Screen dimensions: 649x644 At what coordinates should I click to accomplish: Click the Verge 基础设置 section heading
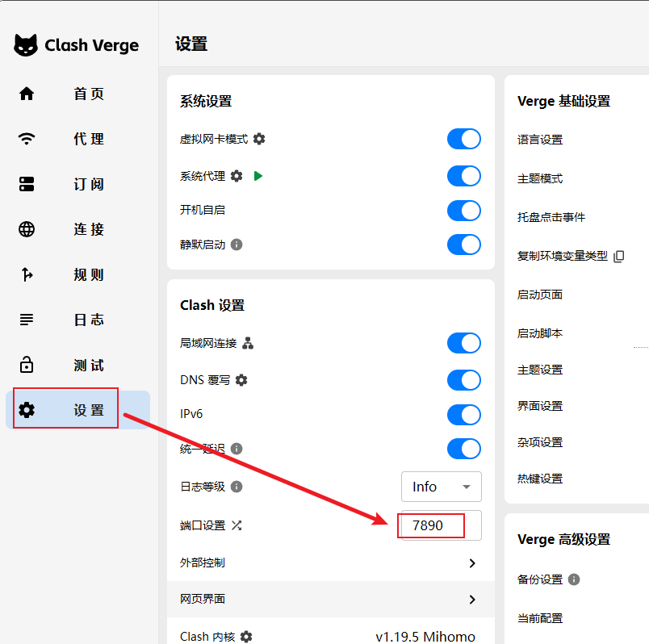click(x=563, y=102)
